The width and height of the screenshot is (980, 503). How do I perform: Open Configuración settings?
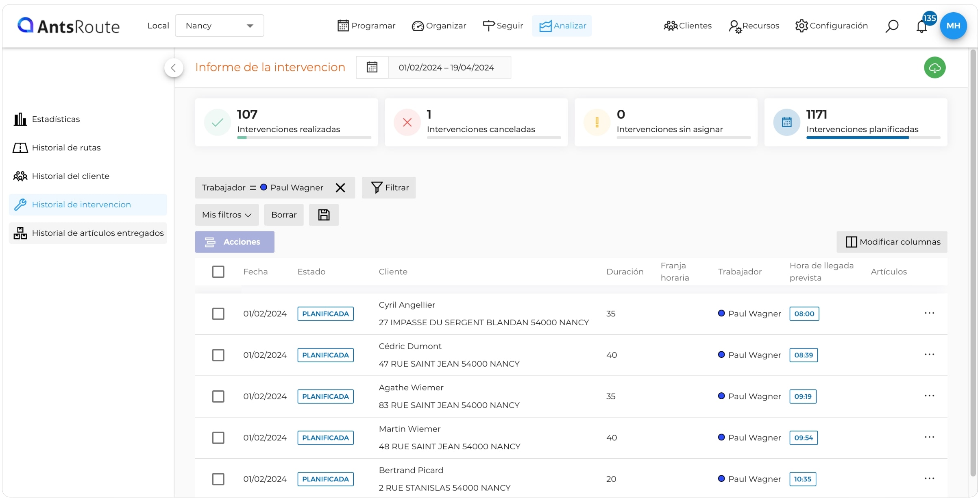[x=831, y=26]
